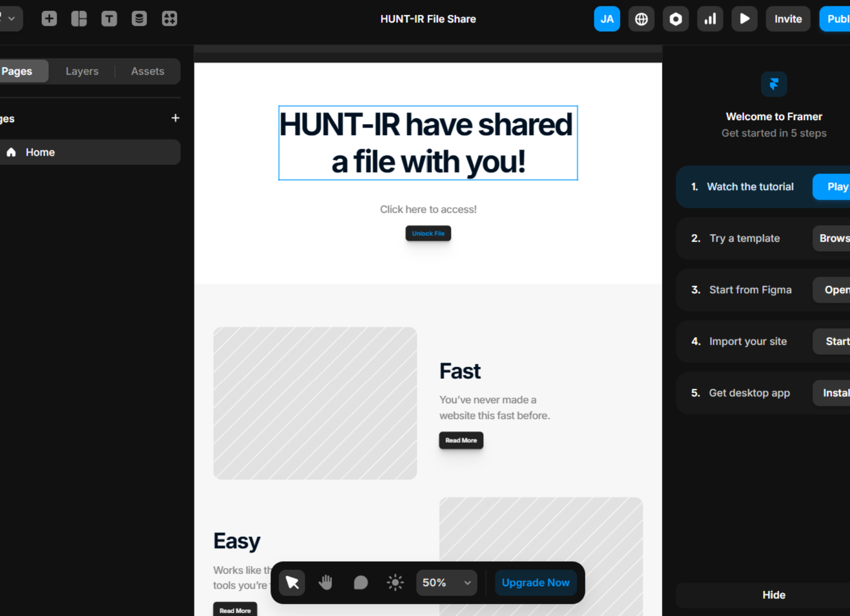This screenshot has width=850, height=616.
Task: Open Localization with the globe icon
Action: click(x=641, y=18)
